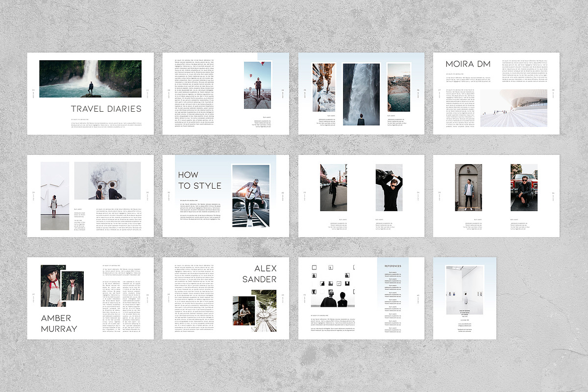This screenshot has width=588, height=392.
Task: Click the MOIRA DM title
Action: tap(468, 64)
